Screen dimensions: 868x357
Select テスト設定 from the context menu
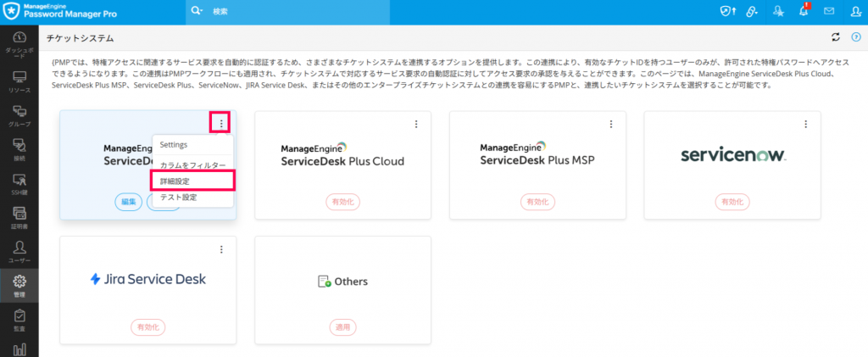[x=178, y=197]
